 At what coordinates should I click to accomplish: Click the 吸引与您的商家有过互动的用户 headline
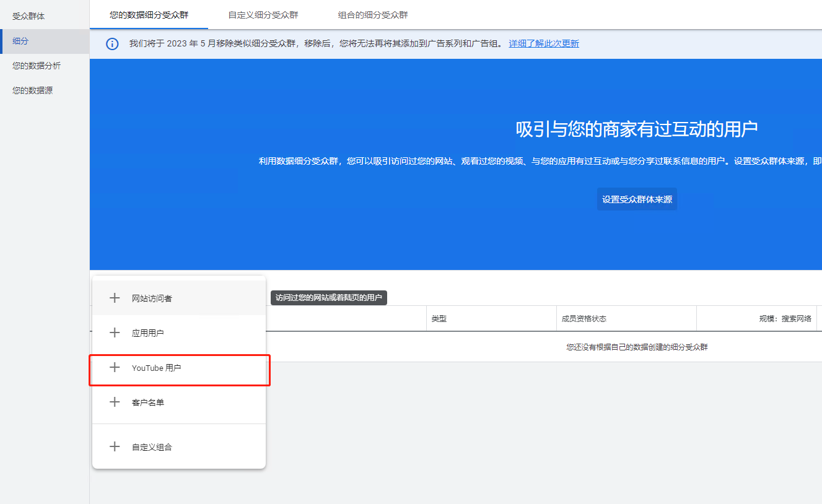point(637,129)
